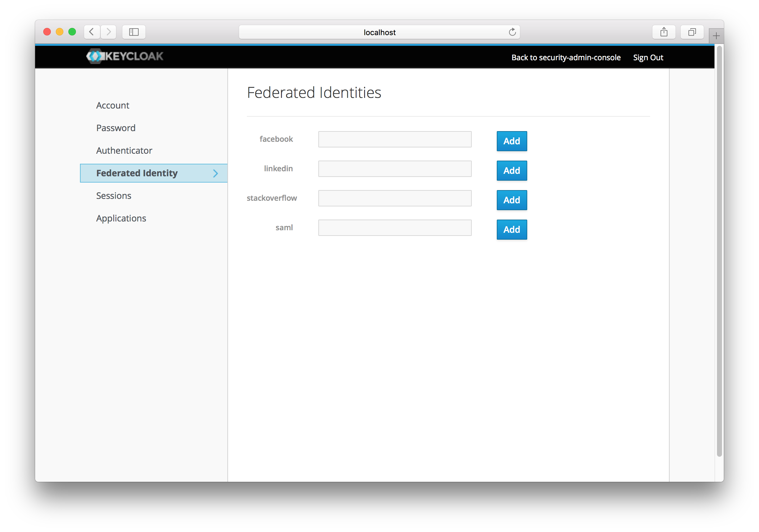This screenshot has width=759, height=532.
Task: Show all tabs overview icon
Action: 692,32
